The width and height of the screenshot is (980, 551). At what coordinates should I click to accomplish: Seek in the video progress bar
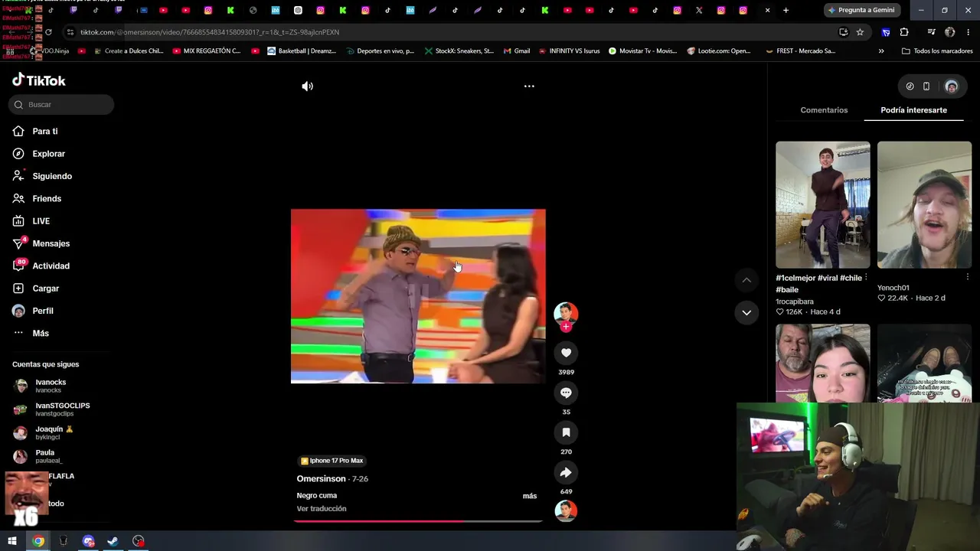(418, 521)
